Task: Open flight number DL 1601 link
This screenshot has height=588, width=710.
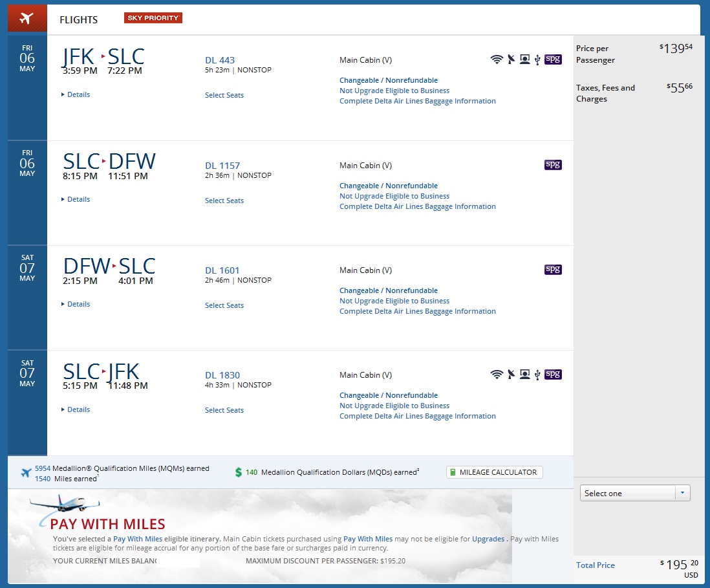Action: click(222, 270)
